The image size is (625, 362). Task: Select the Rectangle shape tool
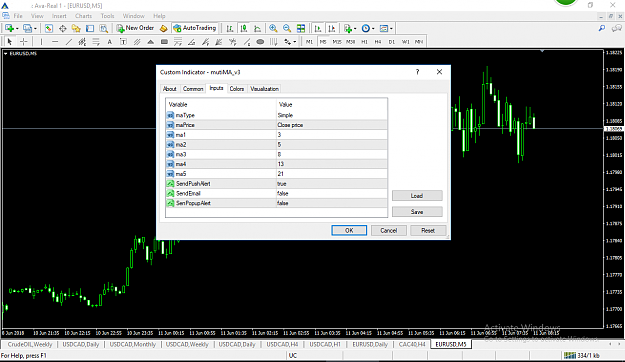[x=164, y=41]
